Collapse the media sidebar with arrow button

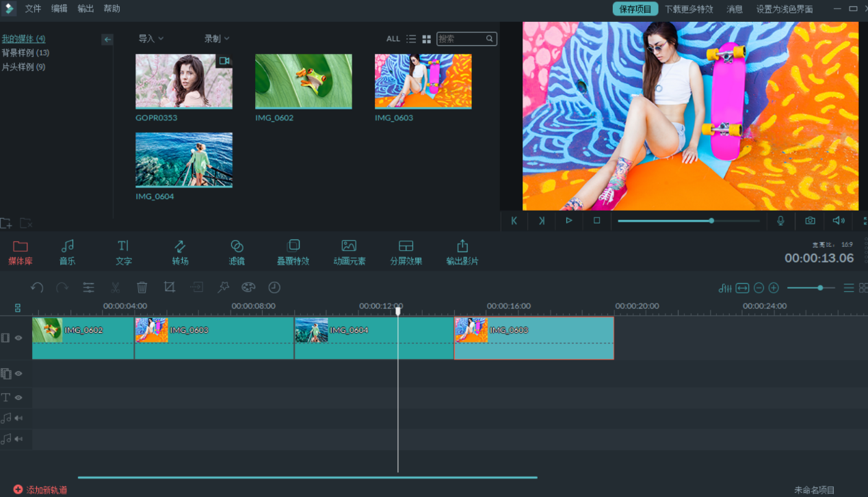tap(107, 40)
